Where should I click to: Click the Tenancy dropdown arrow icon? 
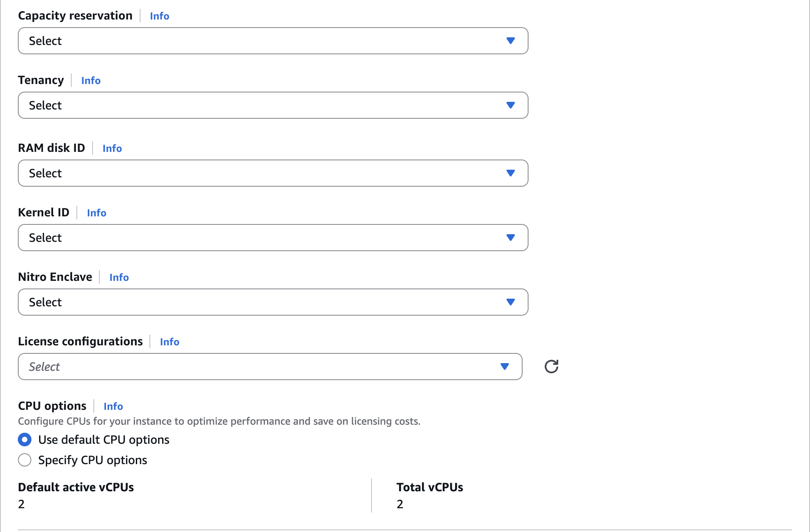(x=510, y=105)
